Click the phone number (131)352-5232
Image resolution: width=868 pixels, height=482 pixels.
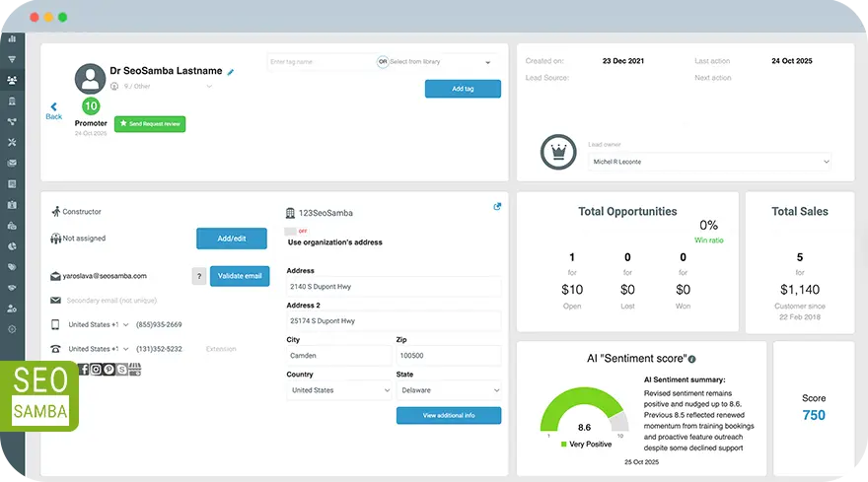[159, 349]
